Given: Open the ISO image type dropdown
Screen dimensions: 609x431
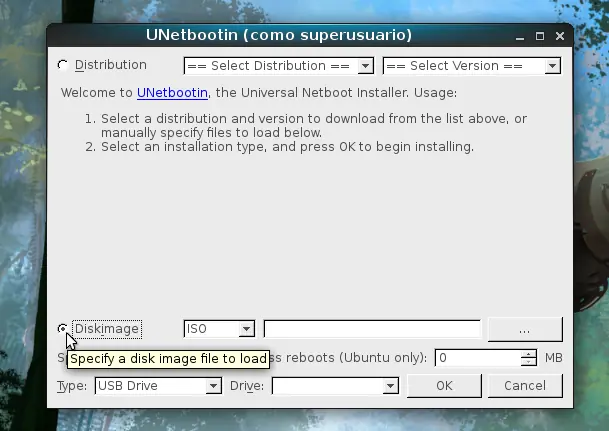Looking at the screenshot, I should [219, 329].
